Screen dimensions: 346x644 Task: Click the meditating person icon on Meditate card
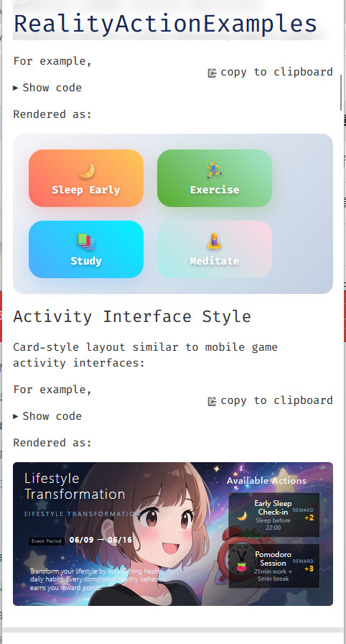pyautogui.click(x=214, y=241)
